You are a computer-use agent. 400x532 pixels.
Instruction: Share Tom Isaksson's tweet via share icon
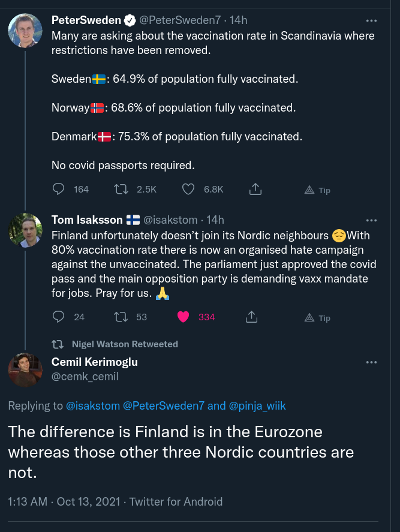click(x=252, y=317)
